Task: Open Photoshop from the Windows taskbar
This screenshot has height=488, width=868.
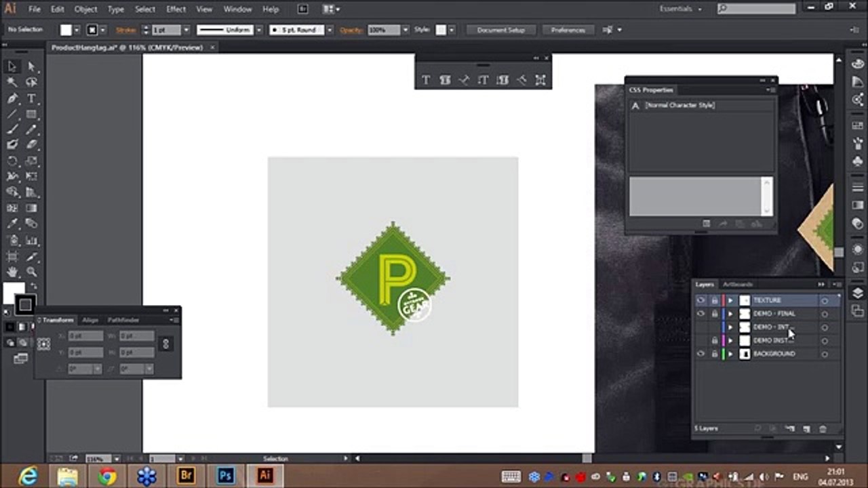Action: (x=225, y=476)
